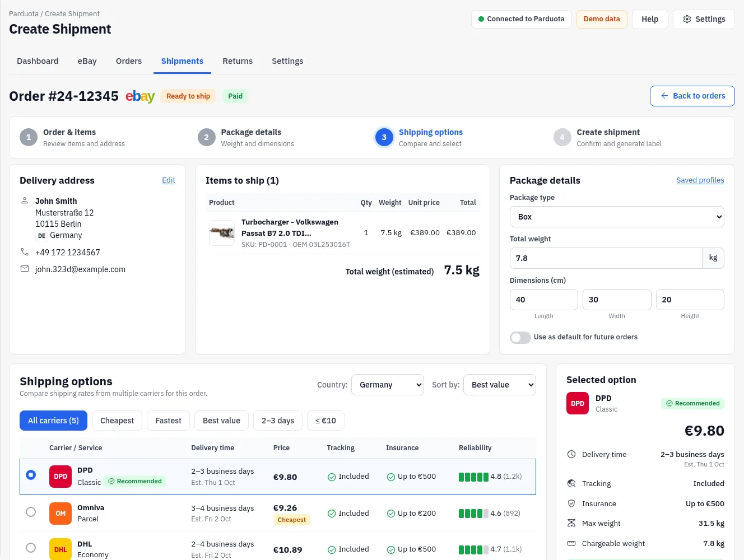Click the phone icon in Delivery address
Image resolution: width=744 pixels, height=560 pixels.
point(25,252)
